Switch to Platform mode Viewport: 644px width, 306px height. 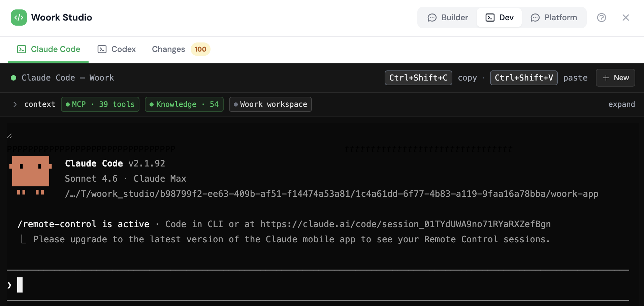pos(554,18)
